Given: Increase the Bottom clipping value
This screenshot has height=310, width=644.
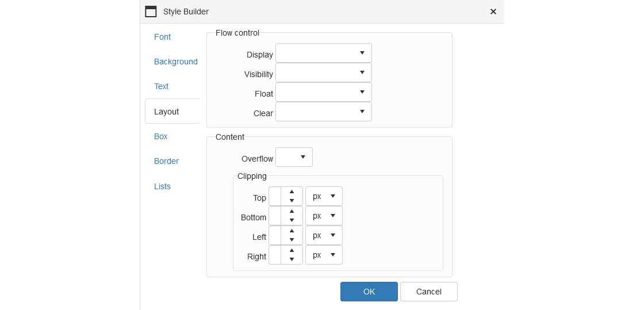Looking at the screenshot, I should tap(292, 212).
